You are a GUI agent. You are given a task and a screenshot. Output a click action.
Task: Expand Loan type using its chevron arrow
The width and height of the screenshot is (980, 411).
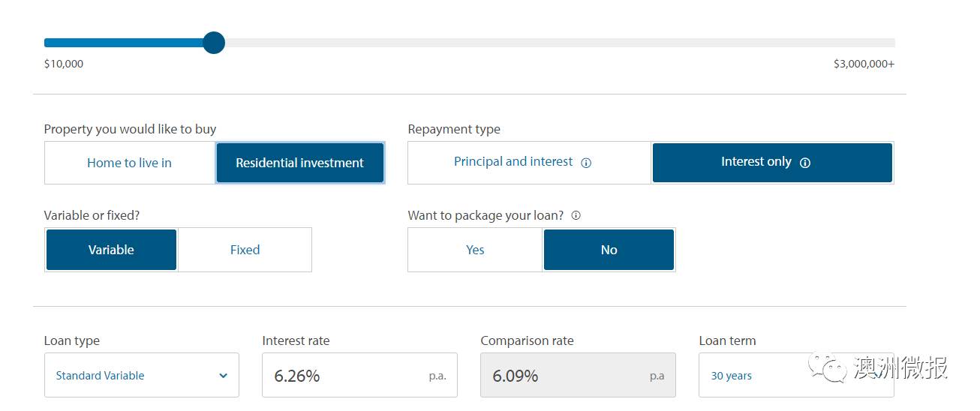tap(223, 376)
